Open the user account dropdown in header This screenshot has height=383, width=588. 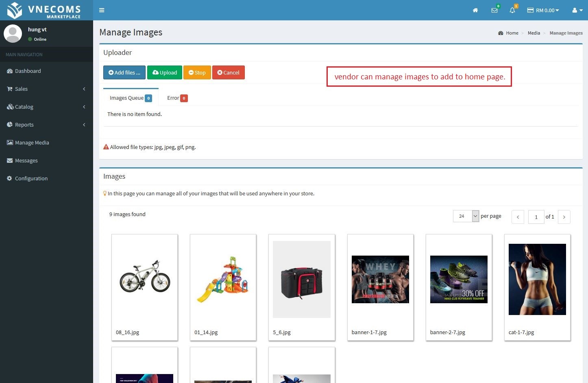click(x=577, y=10)
